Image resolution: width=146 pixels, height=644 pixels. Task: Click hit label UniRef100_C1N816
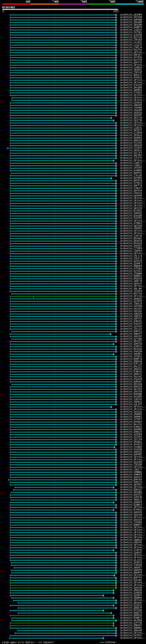pos(131,67)
